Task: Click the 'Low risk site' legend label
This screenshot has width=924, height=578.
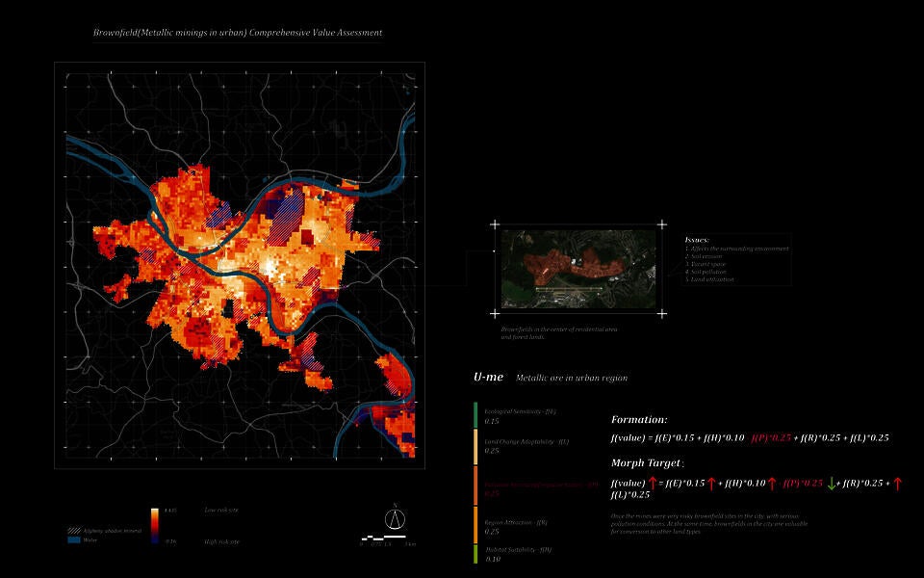Action: (221, 510)
